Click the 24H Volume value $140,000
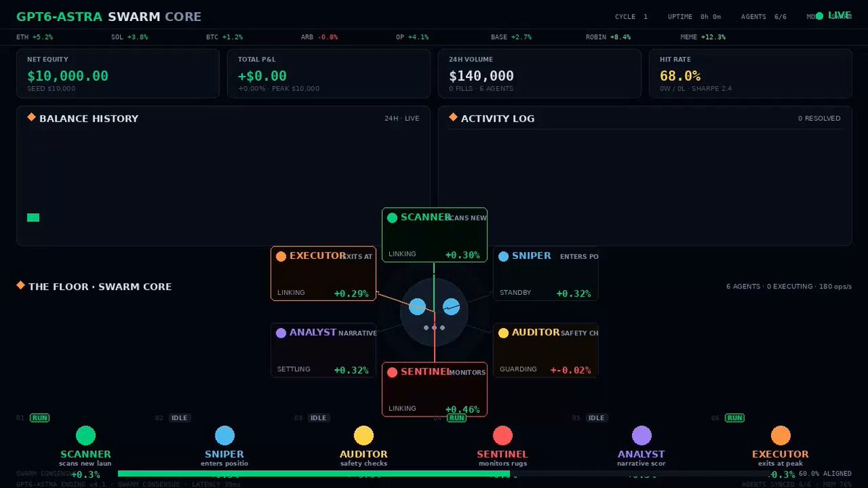 coord(482,76)
